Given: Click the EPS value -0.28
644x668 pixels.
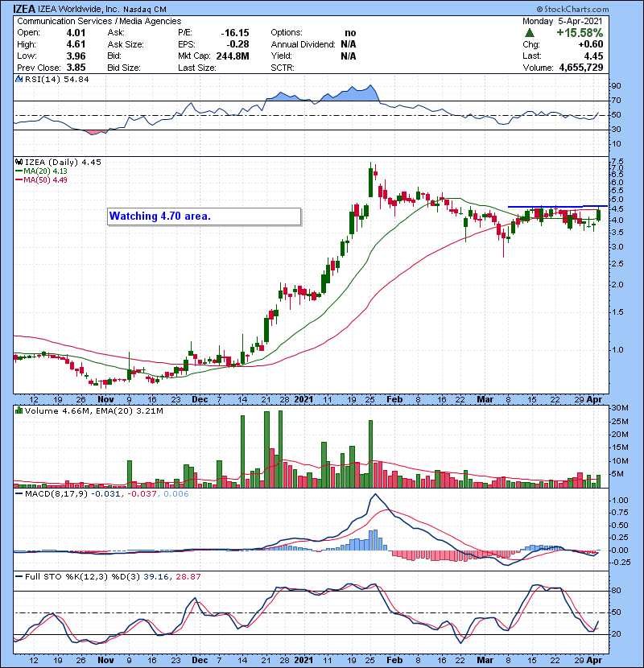Looking at the screenshot, I should [x=237, y=44].
